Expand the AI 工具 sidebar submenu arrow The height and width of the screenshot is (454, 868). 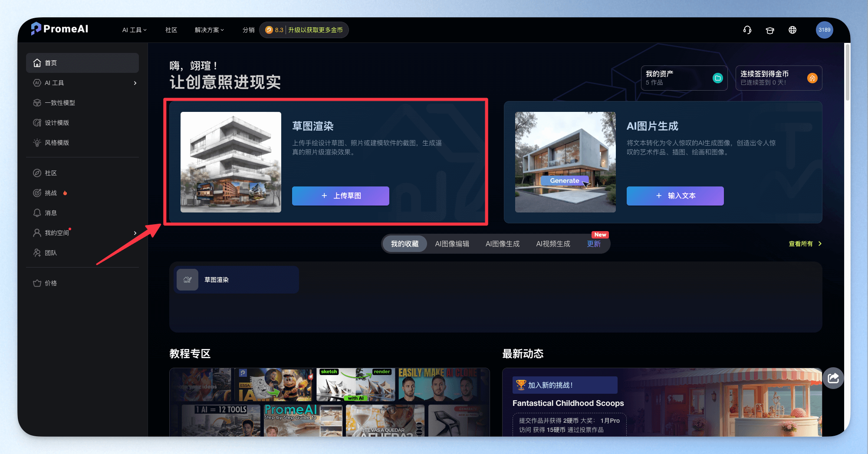(135, 83)
